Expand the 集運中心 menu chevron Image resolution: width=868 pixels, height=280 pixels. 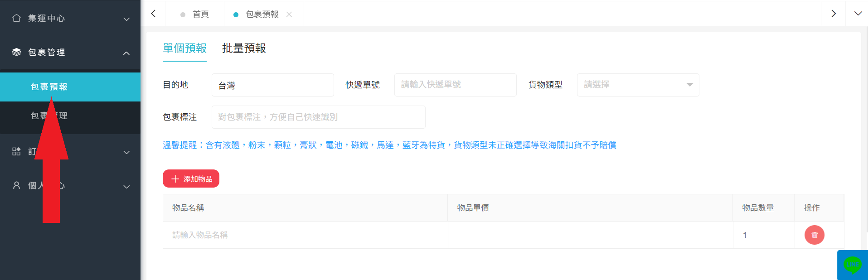126,19
